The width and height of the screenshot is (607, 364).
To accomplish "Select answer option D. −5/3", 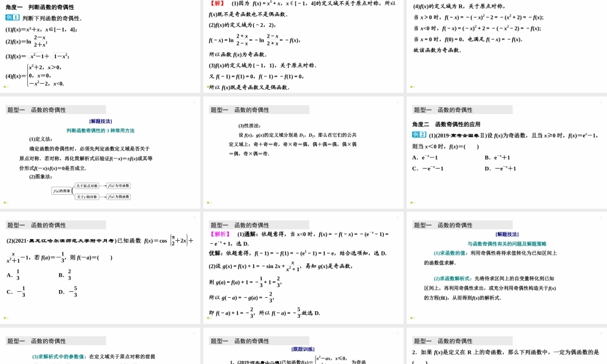I will 68,292.
